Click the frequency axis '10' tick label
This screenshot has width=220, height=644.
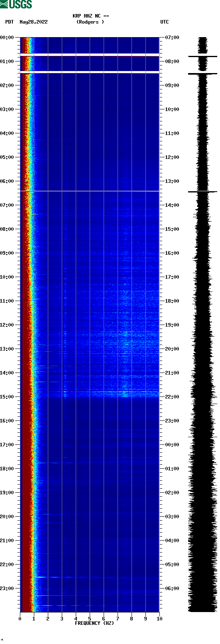[159, 619]
